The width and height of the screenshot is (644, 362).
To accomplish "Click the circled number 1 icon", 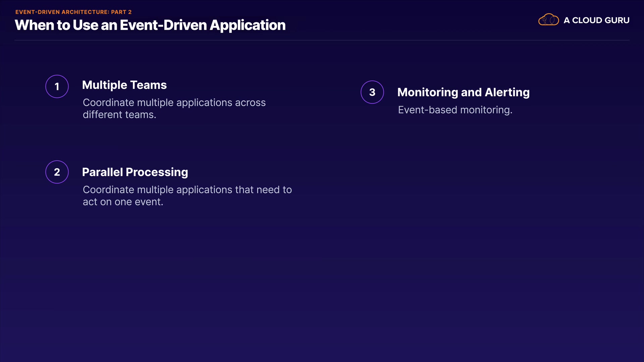I will point(57,86).
